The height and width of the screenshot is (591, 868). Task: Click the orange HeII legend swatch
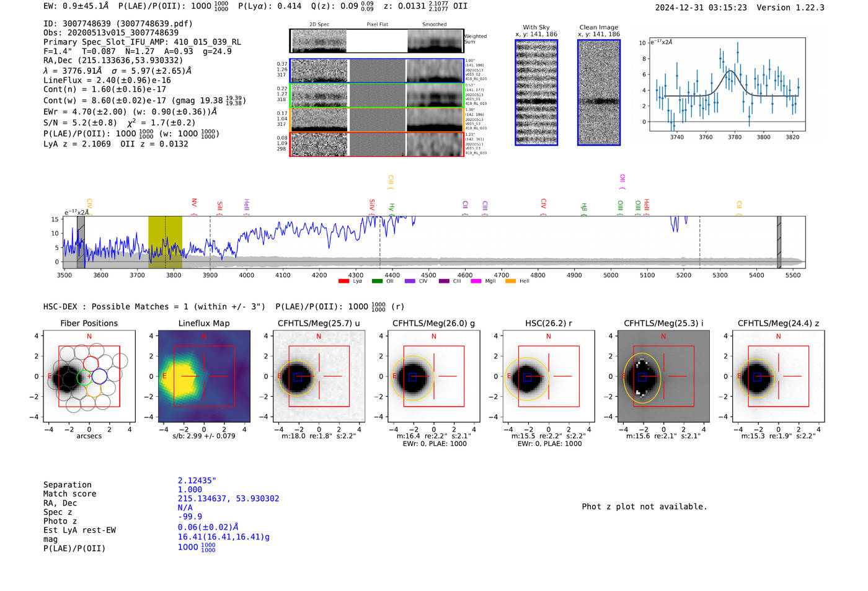[510, 281]
